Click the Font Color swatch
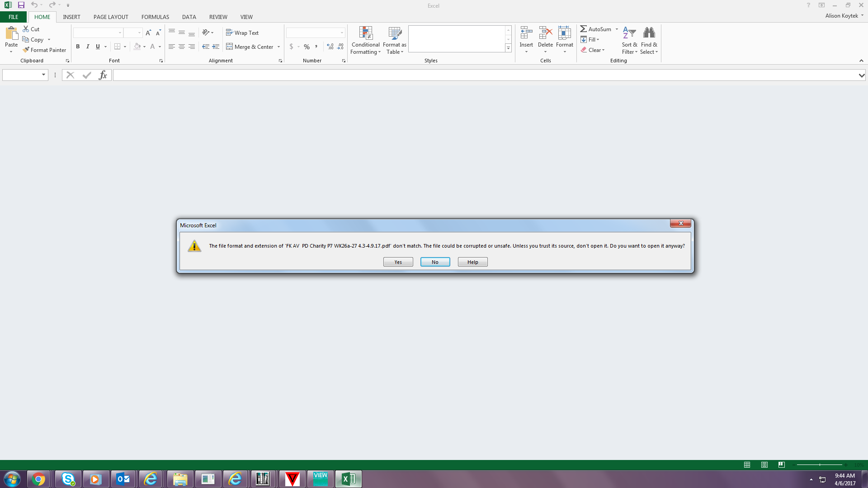Screen dimensions: 868x488 point(151,47)
